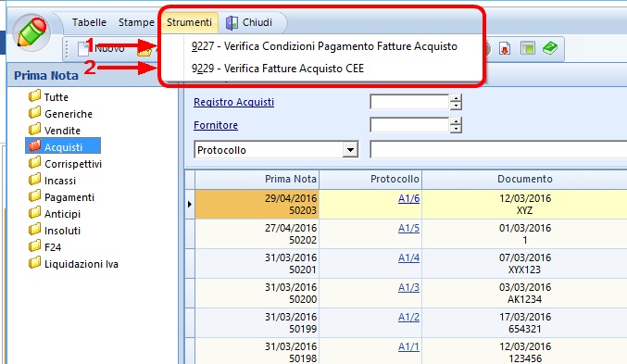This screenshot has width=627, height=364.
Task: Click Prima Nota cell 31/03/2016 50199
Action: click(x=257, y=323)
